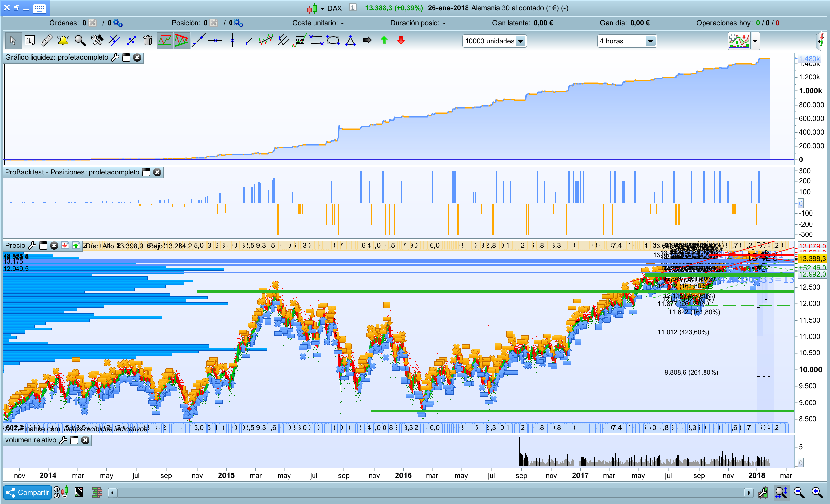The width and height of the screenshot is (830, 504).
Task: Open the volumen relativo settings wrench
Action: (63, 440)
